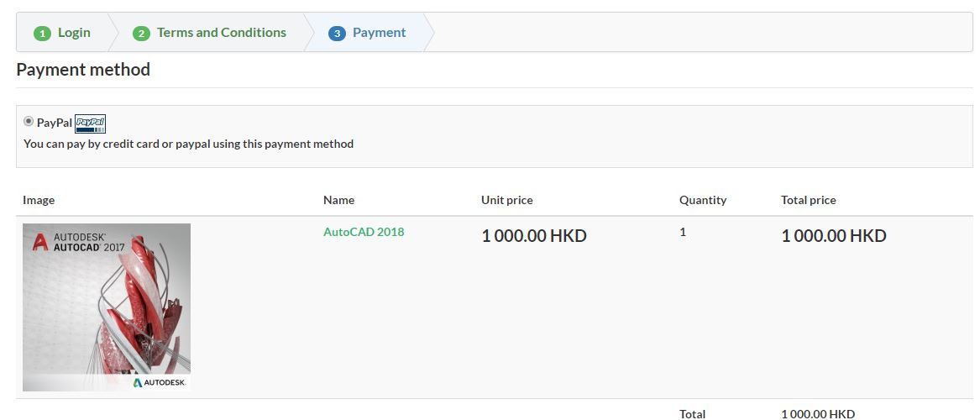The height and width of the screenshot is (420, 980).
Task: Click the AutoCAD product thumbnail image
Action: point(107,307)
